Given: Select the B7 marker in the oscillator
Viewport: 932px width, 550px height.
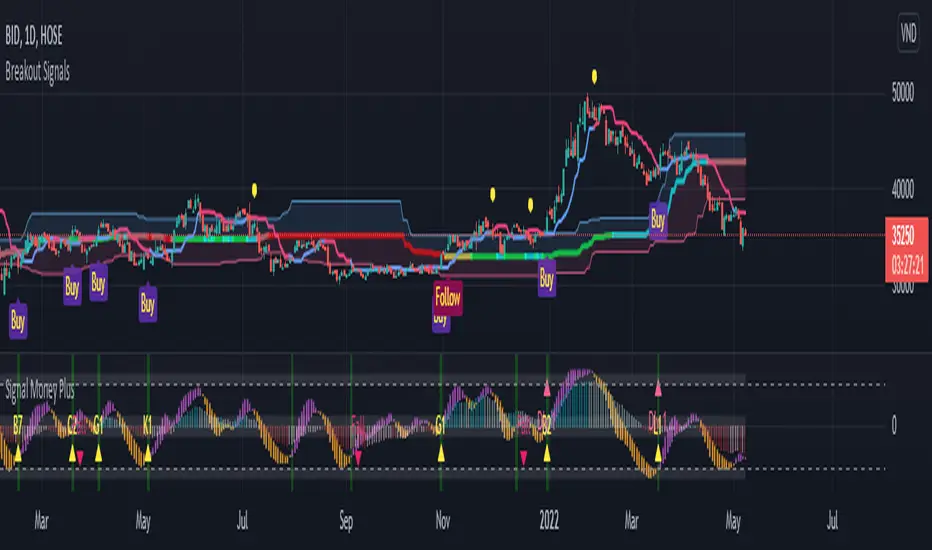Looking at the screenshot, I should 18,427.
